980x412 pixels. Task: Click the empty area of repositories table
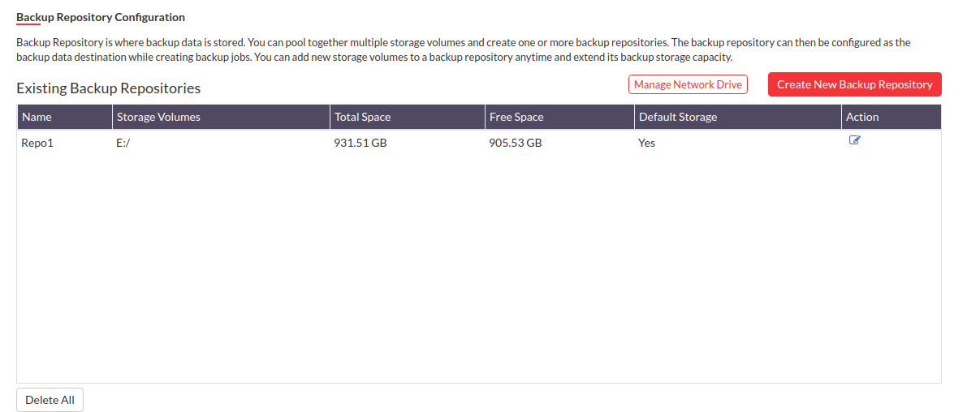[479, 268]
